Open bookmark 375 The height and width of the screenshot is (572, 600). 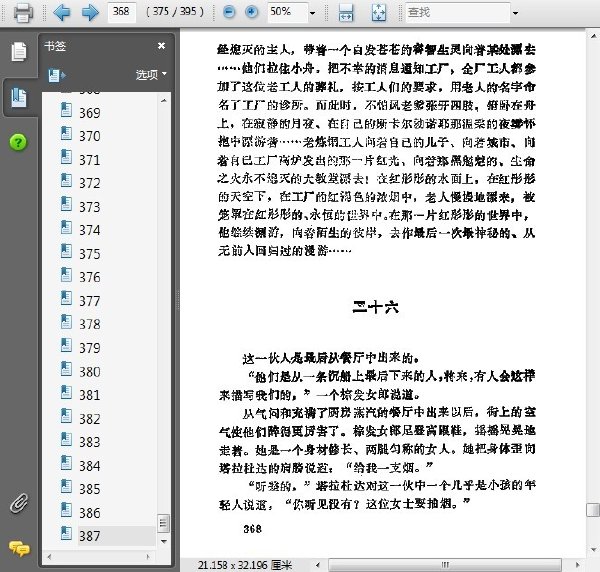(90, 254)
